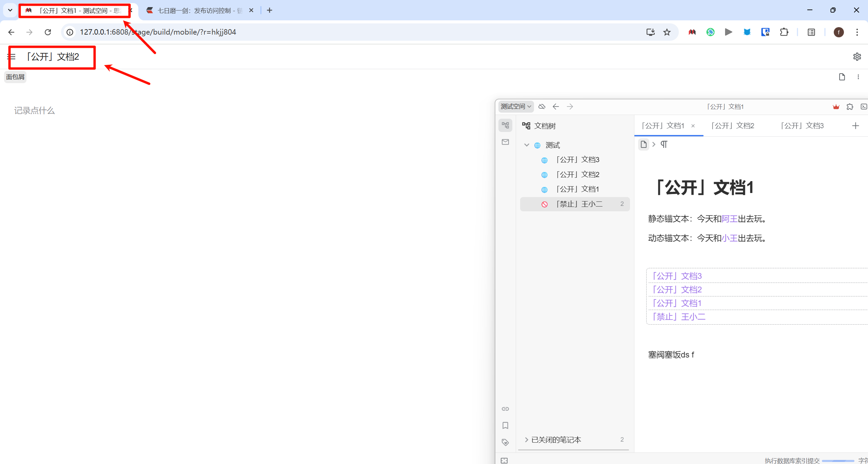Open the inbox envelope sidebar icon
The image size is (868, 464).
coord(505,142)
